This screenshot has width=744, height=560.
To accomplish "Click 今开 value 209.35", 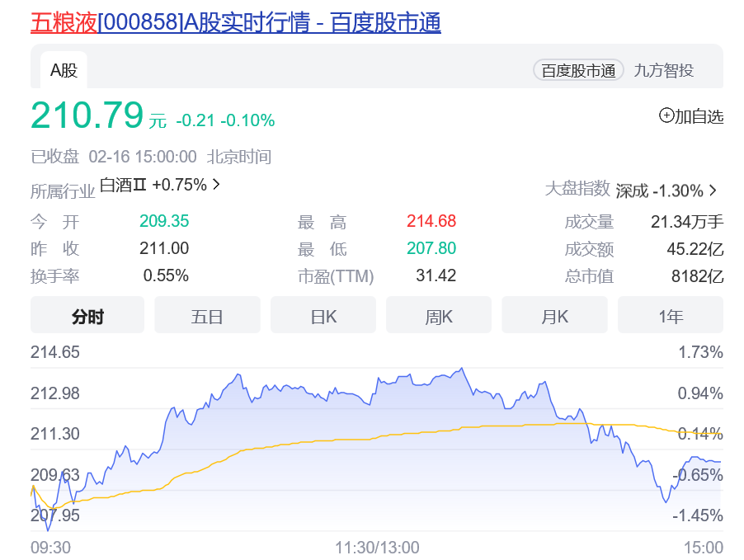I will 164,221.
